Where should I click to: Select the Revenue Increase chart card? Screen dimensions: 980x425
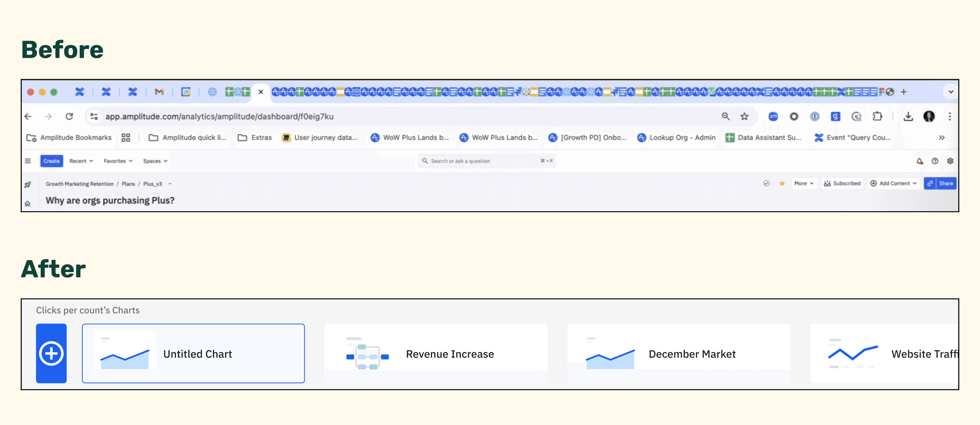(436, 353)
